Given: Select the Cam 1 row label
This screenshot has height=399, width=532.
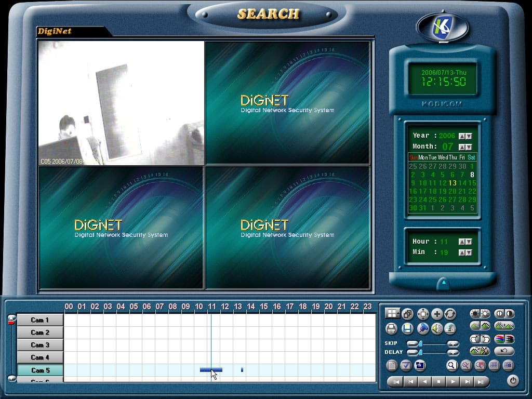Looking at the screenshot, I should pyautogui.click(x=40, y=320).
